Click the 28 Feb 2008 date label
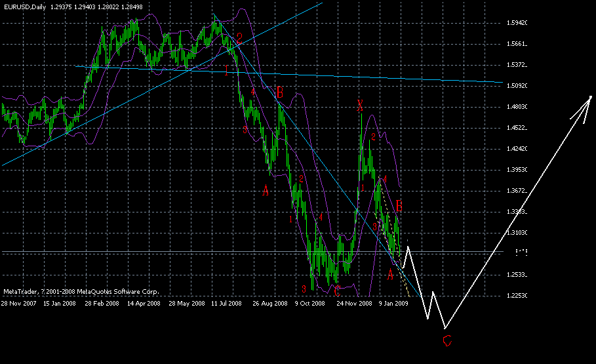 pyautogui.click(x=102, y=304)
